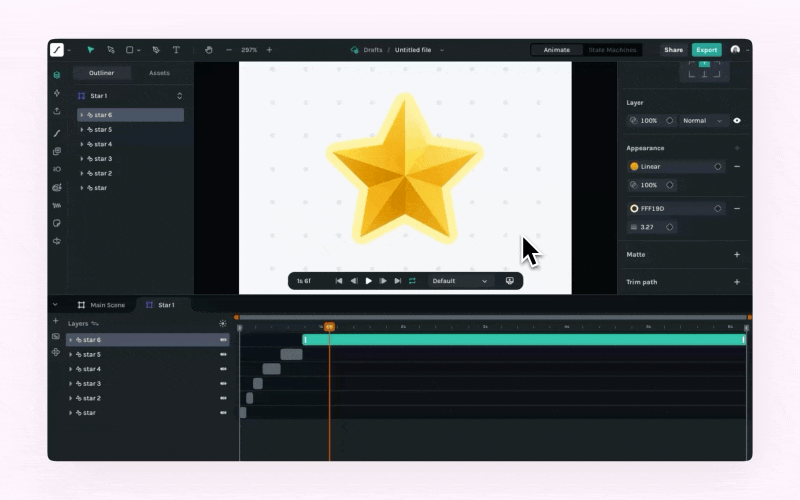Click play in the playback bar
This screenshot has height=500, width=800.
(x=368, y=281)
